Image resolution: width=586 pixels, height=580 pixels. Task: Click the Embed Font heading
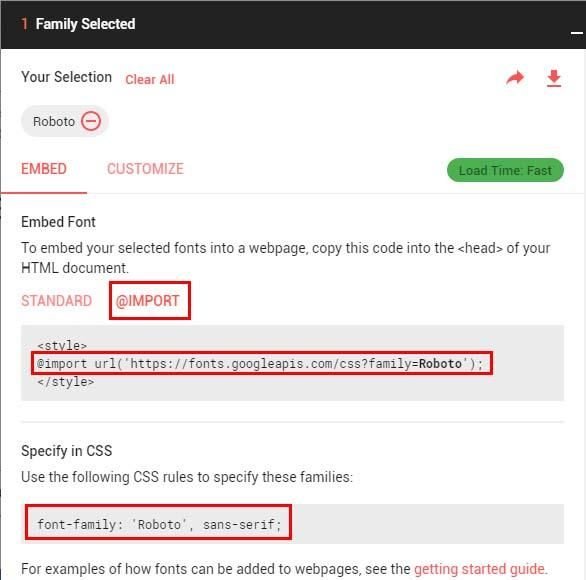[x=58, y=222]
